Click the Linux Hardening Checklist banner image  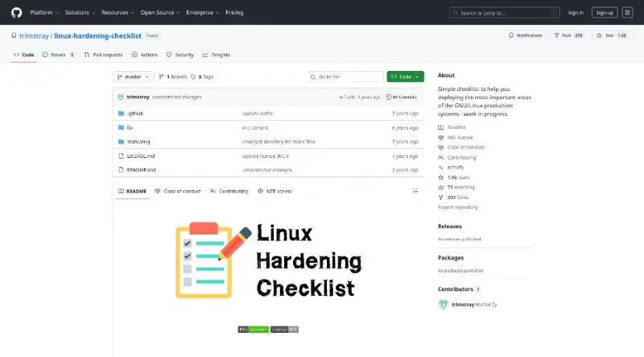tap(269, 260)
